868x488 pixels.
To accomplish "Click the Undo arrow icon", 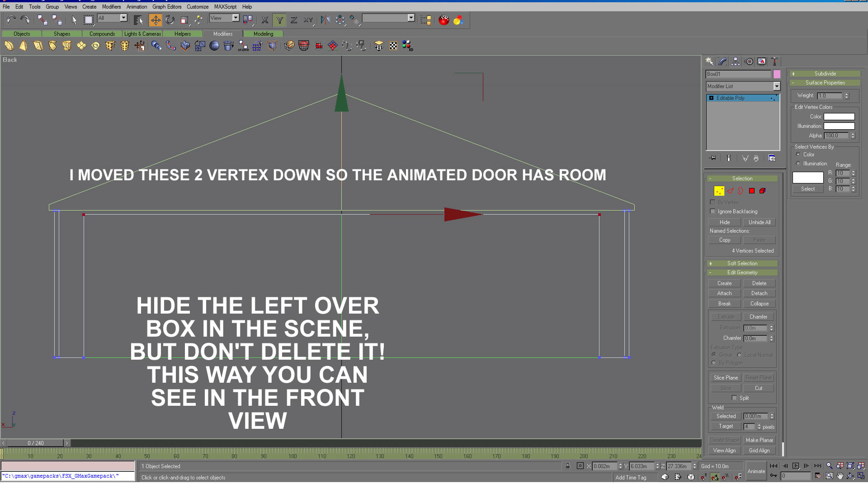I will 11,20.
